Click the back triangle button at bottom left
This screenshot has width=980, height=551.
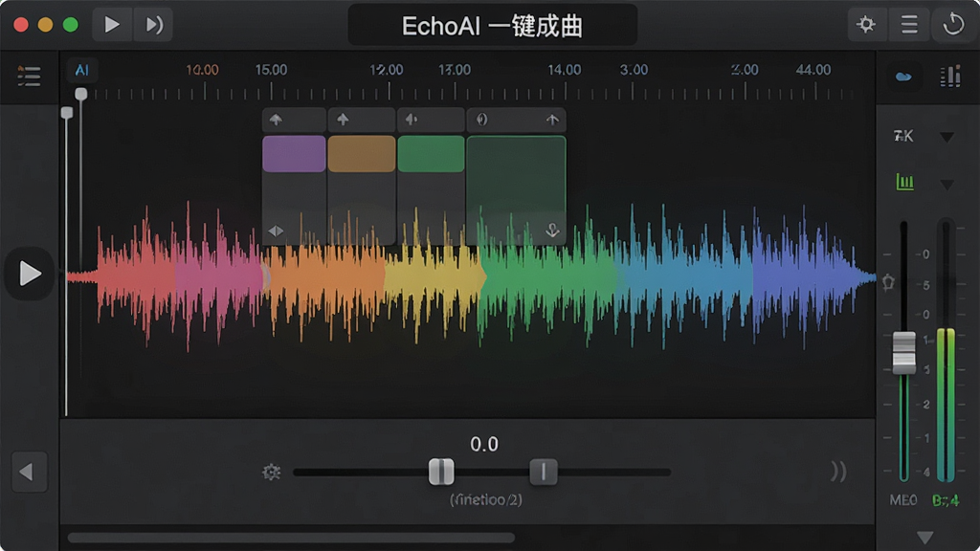[29, 472]
